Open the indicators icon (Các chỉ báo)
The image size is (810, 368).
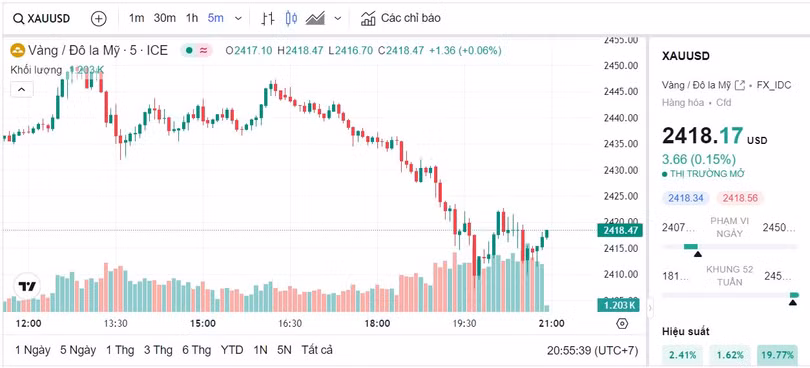[x=368, y=19]
